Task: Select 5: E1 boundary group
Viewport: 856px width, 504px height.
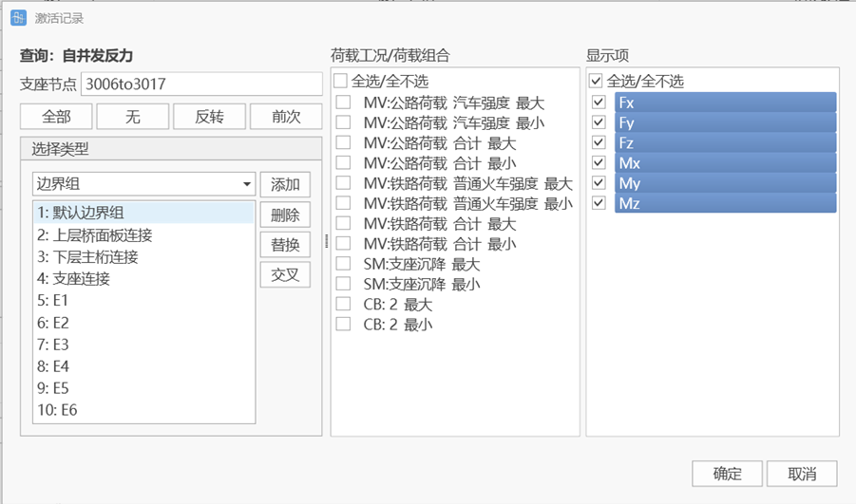Action: coord(144,301)
